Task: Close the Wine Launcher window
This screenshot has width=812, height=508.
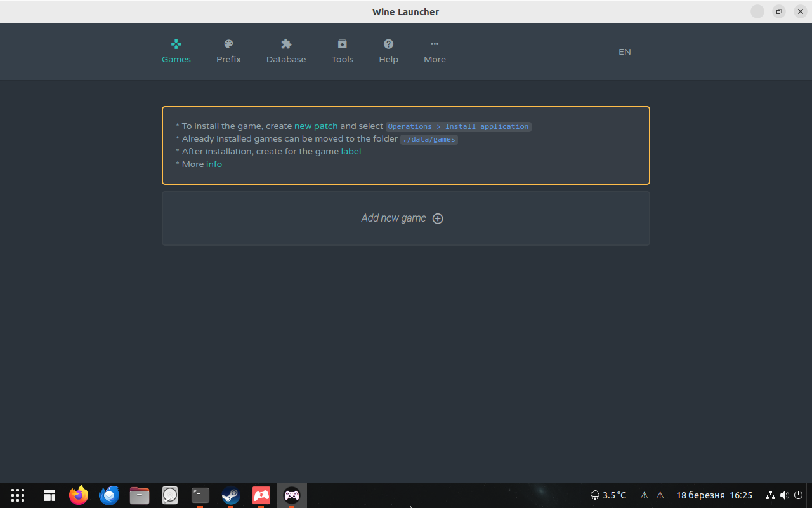Action: pos(801,11)
